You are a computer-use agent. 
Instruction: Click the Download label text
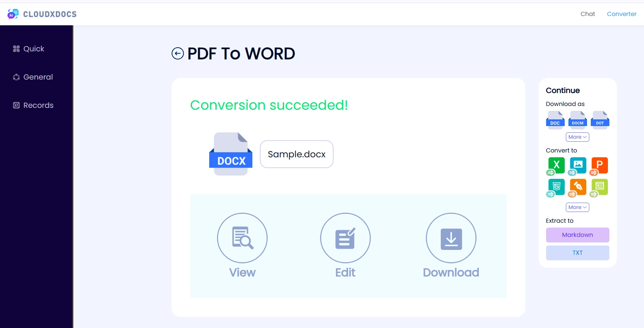point(451,273)
